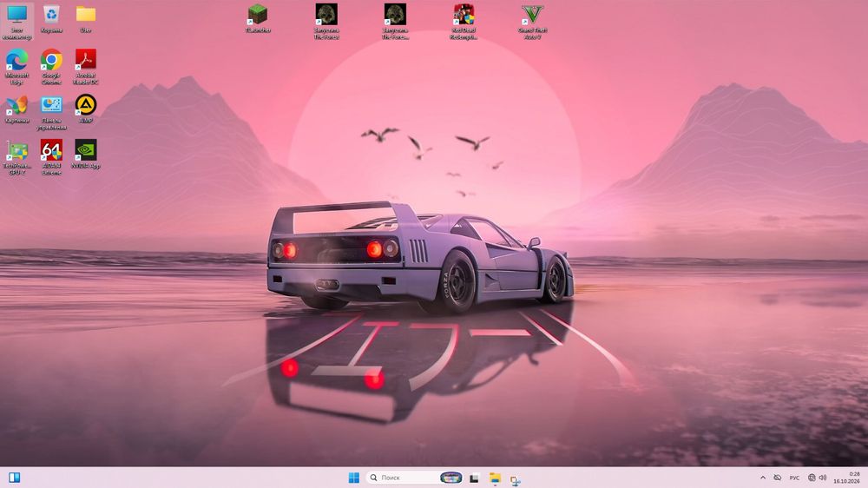
Task: Open File Explorer from the taskbar
Action: pos(495,478)
